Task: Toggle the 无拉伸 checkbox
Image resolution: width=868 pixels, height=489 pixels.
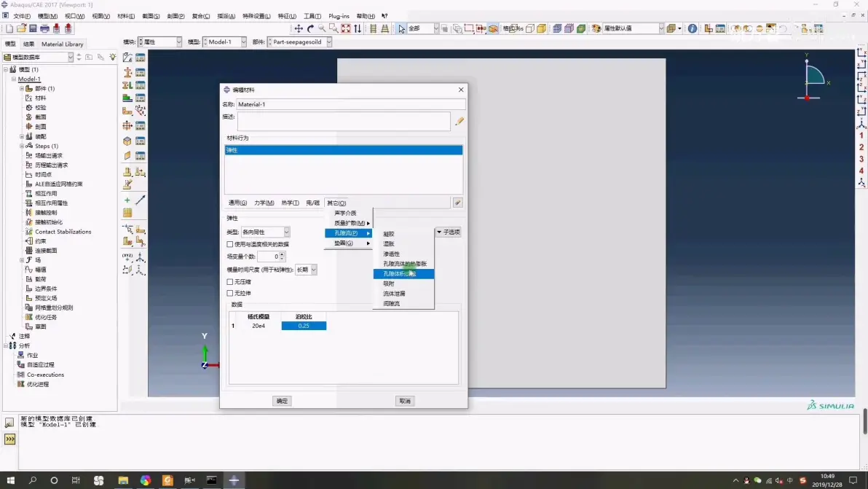Action: [230, 293]
